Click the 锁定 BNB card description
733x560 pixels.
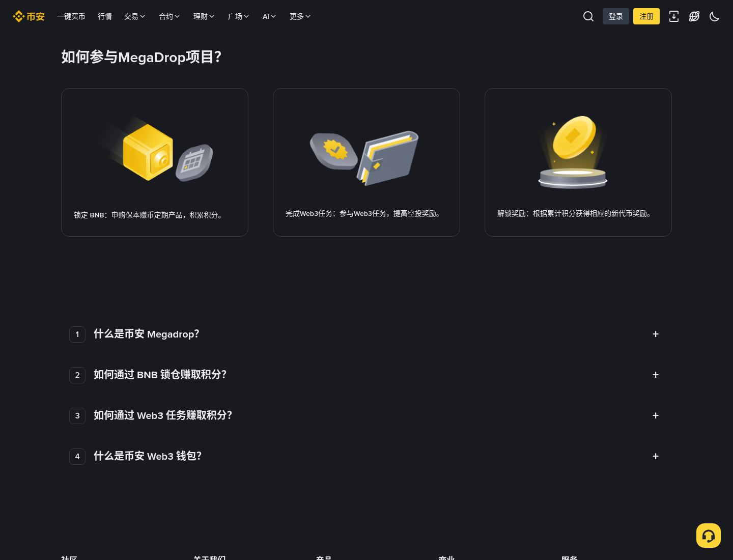click(x=149, y=215)
